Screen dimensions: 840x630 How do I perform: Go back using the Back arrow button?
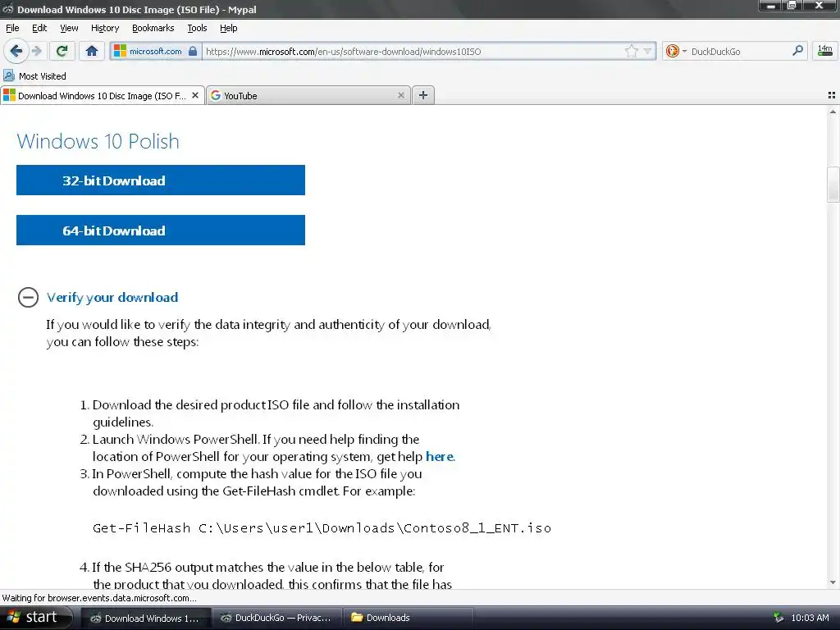click(x=16, y=51)
